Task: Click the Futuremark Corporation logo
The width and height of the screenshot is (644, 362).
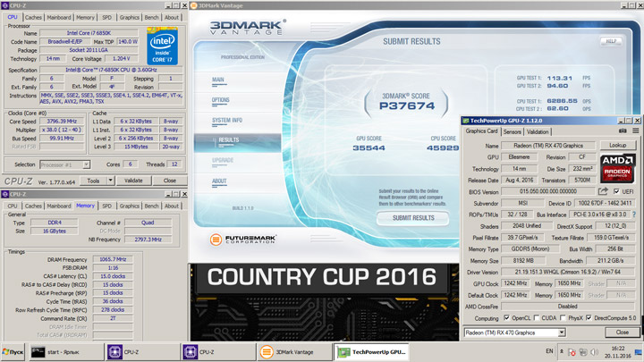Action: (x=241, y=240)
